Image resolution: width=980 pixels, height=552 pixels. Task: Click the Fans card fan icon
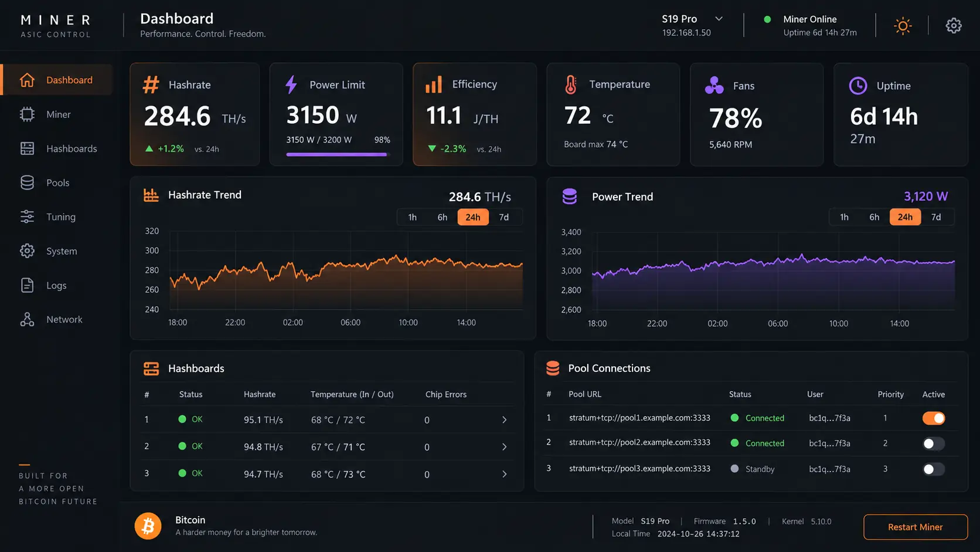click(x=714, y=86)
